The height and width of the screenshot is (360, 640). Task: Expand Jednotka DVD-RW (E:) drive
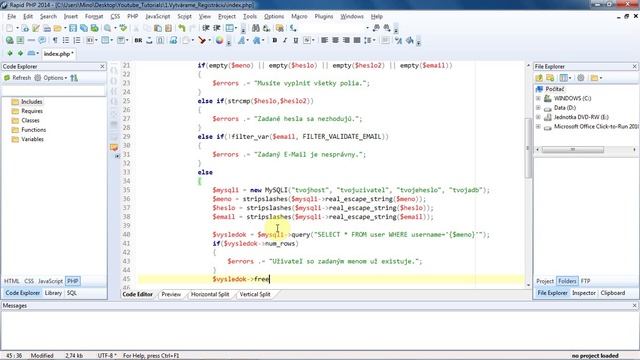point(538,117)
